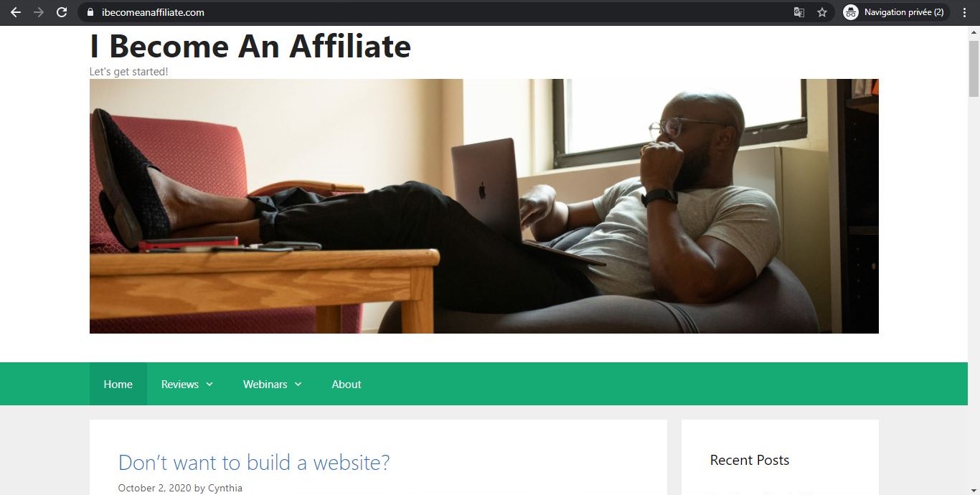
Task: Click the browser forward arrow
Action: pyautogui.click(x=39, y=12)
